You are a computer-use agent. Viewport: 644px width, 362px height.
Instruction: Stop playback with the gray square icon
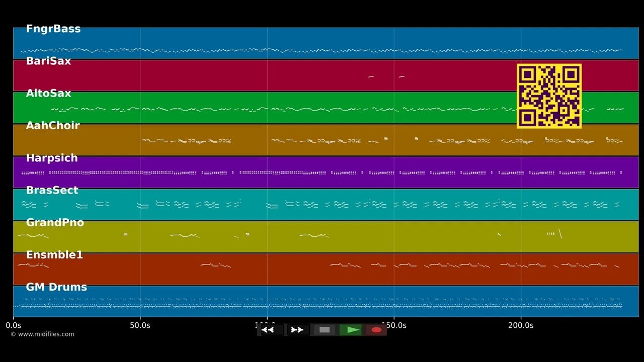click(x=325, y=330)
